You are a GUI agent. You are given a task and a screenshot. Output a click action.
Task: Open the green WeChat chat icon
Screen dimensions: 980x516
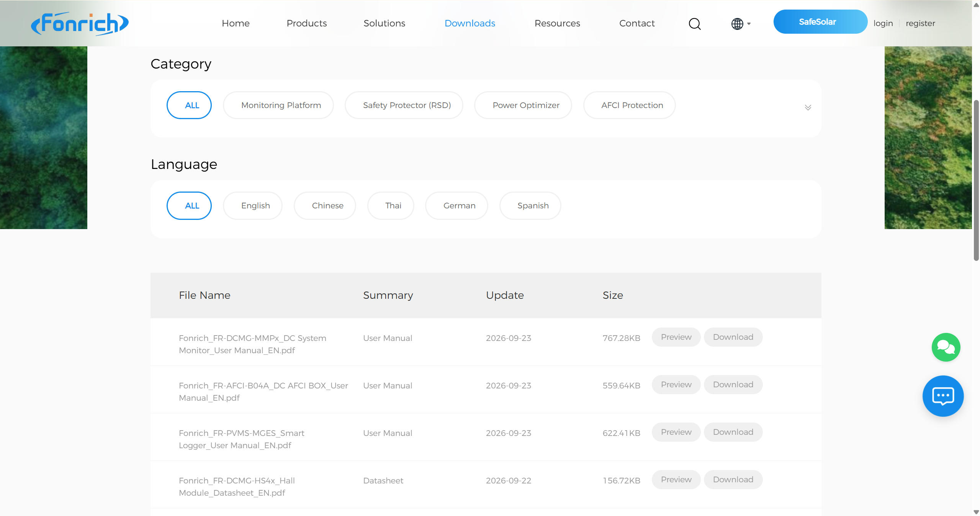pyautogui.click(x=946, y=347)
